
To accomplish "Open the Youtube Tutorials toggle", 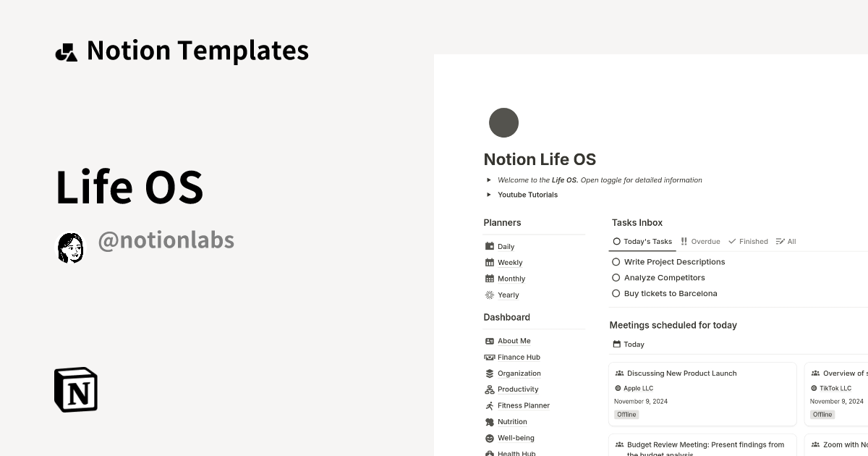I will [x=488, y=194].
